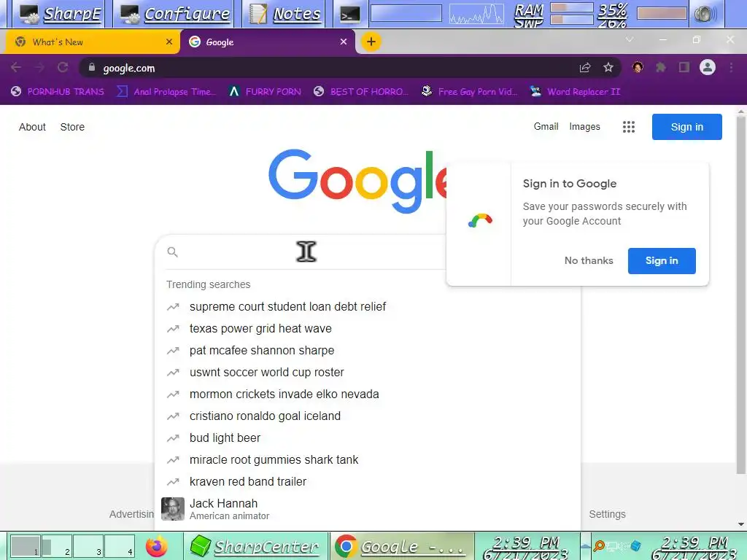Click the magnifier icon in search box
Viewport: 747px width, 560px height.
click(172, 252)
